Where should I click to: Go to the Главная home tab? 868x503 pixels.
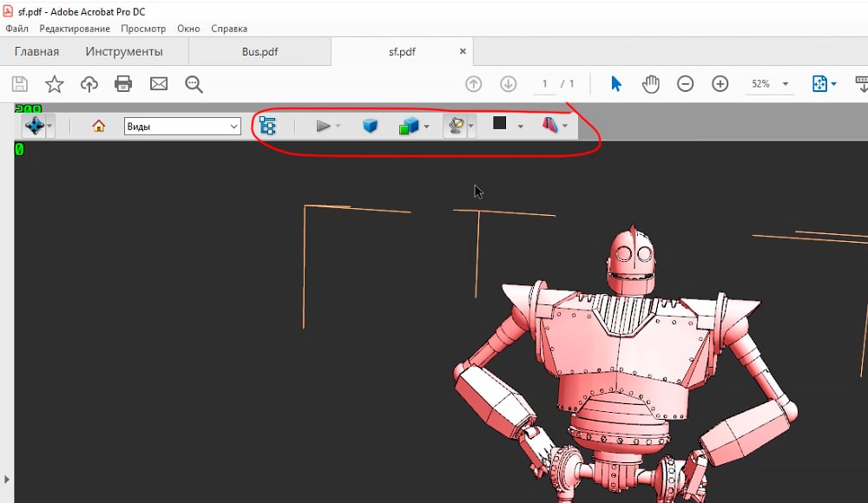point(36,51)
